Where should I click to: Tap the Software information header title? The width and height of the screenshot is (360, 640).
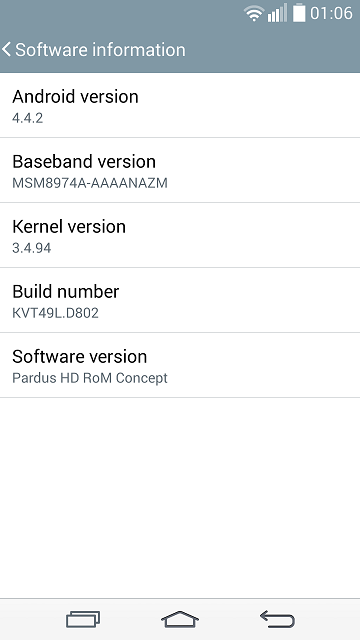[100, 50]
